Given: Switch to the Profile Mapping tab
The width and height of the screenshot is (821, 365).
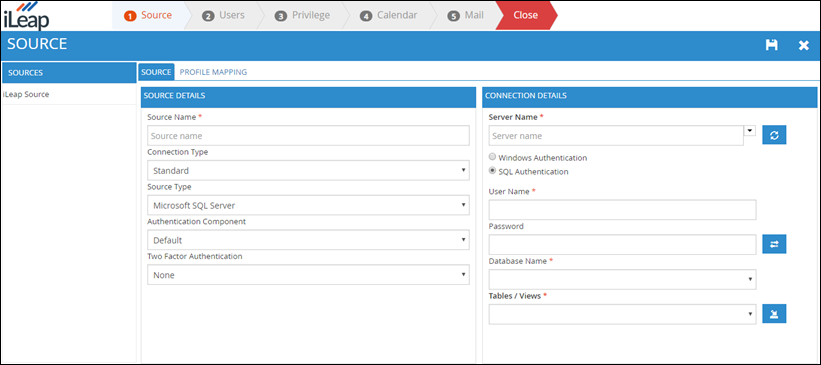Looking at the screenshot, I should pos(213,72).
